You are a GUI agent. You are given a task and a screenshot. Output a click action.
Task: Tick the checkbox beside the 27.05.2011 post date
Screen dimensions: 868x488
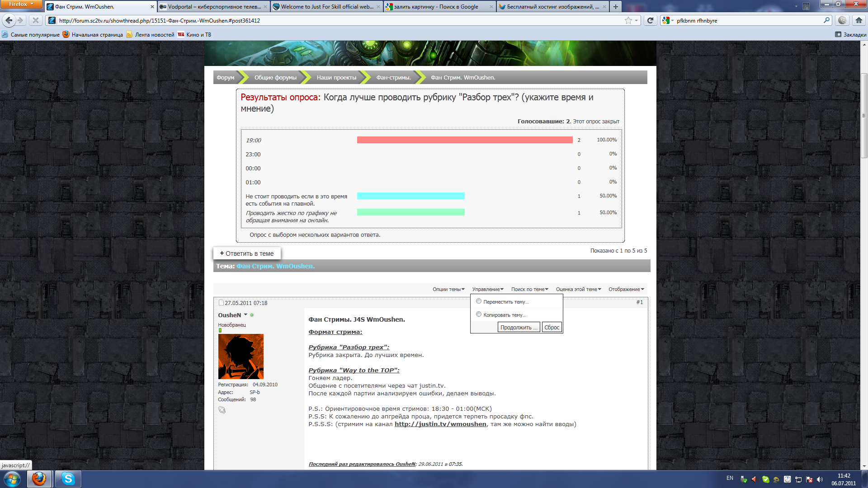[x=221, y=303]
